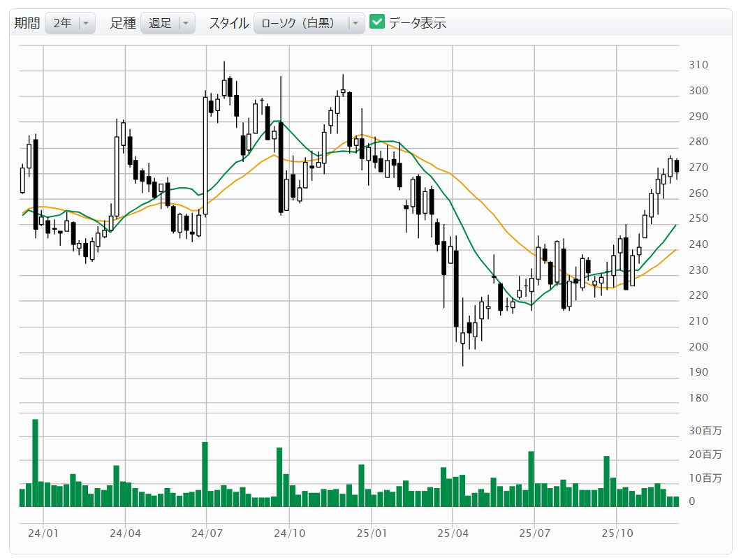The image size is (741, 560).
Task: Click the 25/04 date axis label
Action: 452,533
